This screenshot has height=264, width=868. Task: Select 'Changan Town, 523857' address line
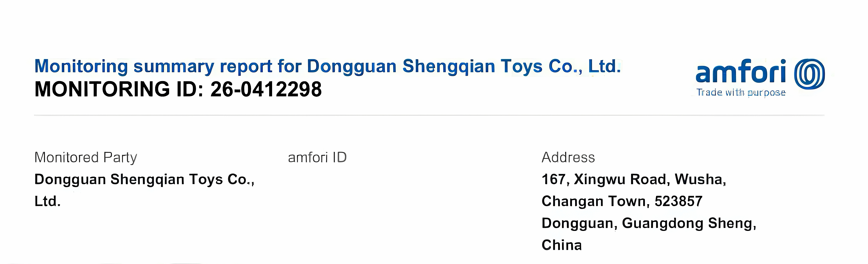[x=622, y=201]
